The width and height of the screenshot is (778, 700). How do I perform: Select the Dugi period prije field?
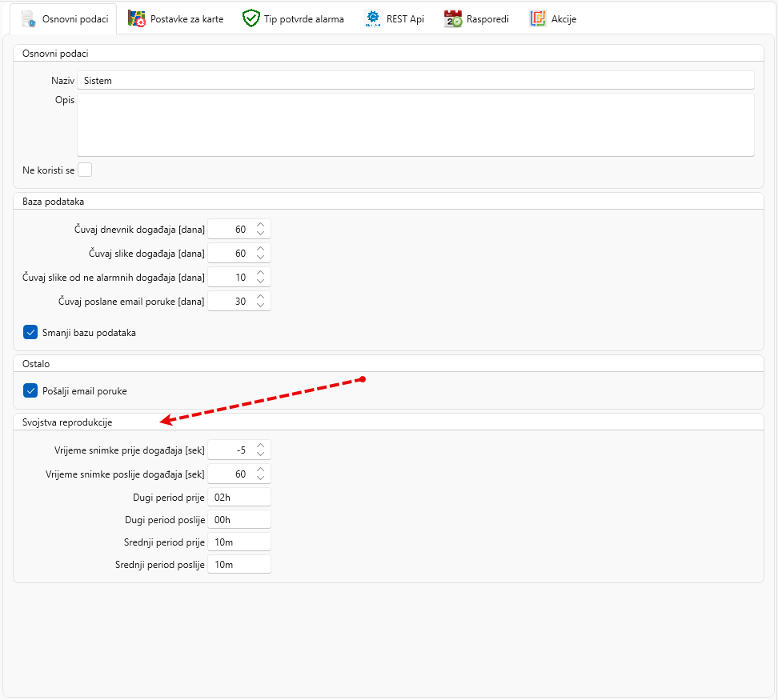click(x=239, y=497)
